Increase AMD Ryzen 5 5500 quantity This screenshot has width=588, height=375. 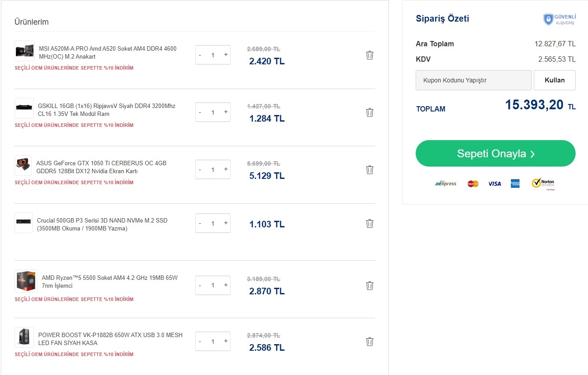(x=226, y=285)
